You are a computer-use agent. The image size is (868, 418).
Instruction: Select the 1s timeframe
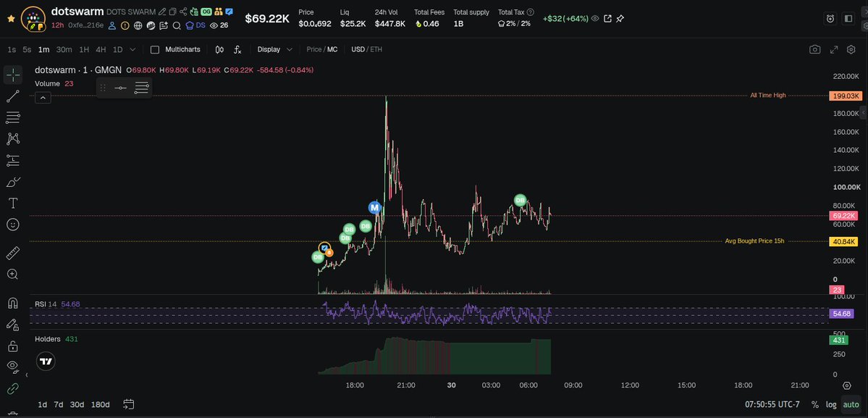point(12,49)
